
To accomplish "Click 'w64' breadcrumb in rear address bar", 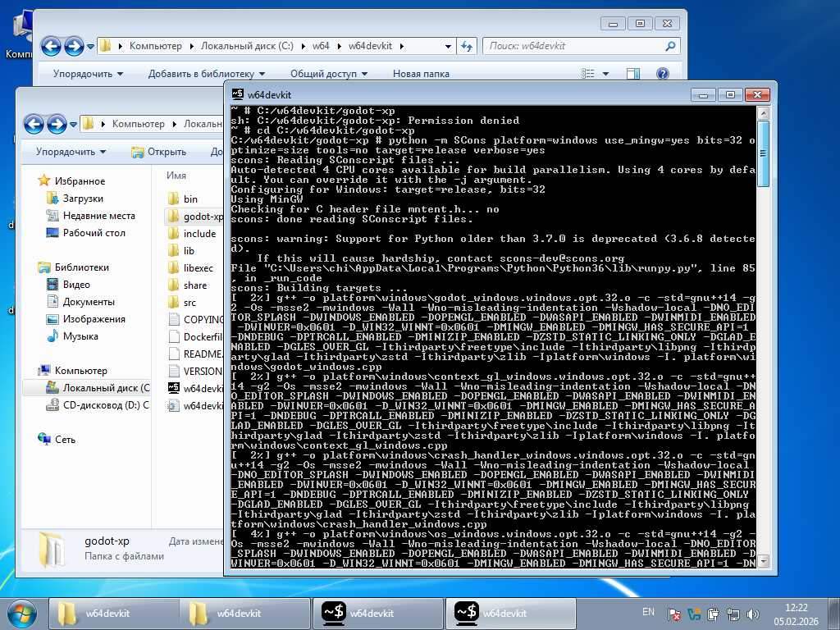I will coord(321,46).
